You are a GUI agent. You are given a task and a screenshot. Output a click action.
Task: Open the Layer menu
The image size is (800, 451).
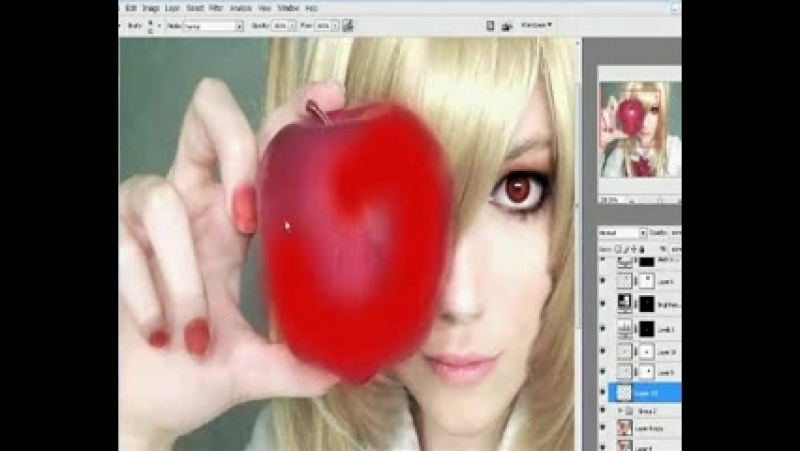click(172, 8)
